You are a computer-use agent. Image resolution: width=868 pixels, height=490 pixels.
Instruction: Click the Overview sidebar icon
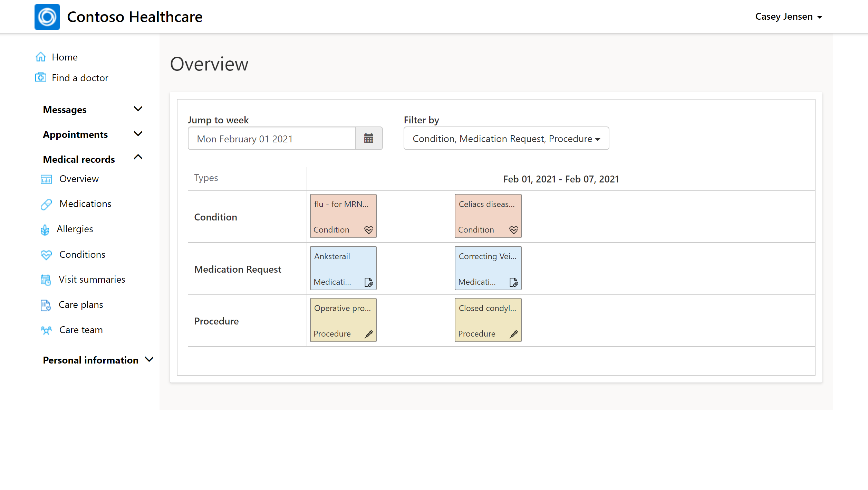point(46,178)
